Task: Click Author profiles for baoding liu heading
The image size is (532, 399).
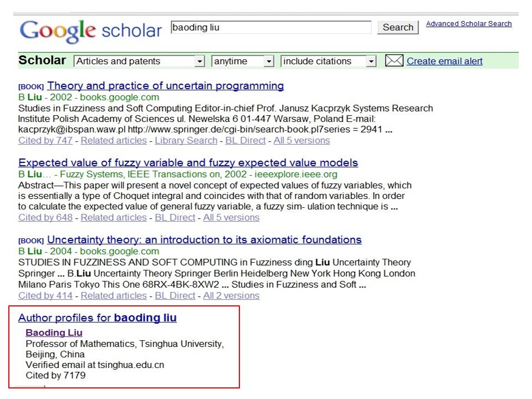Action: click(x=98, y=318)
